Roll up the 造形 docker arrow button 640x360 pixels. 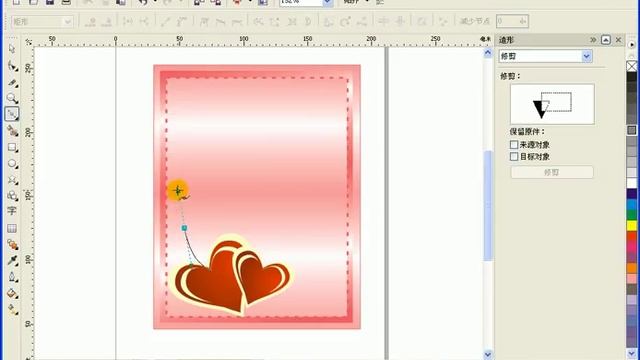pos(606,40)
